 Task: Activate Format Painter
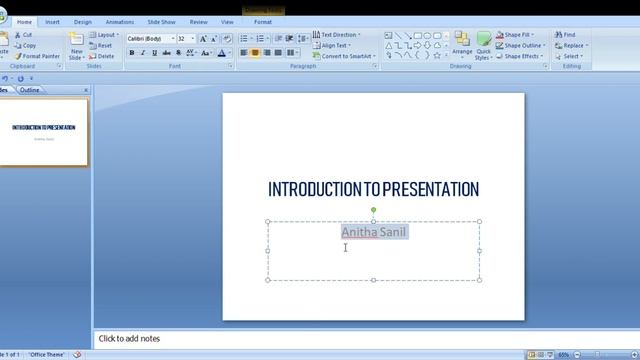coord(38,56)
